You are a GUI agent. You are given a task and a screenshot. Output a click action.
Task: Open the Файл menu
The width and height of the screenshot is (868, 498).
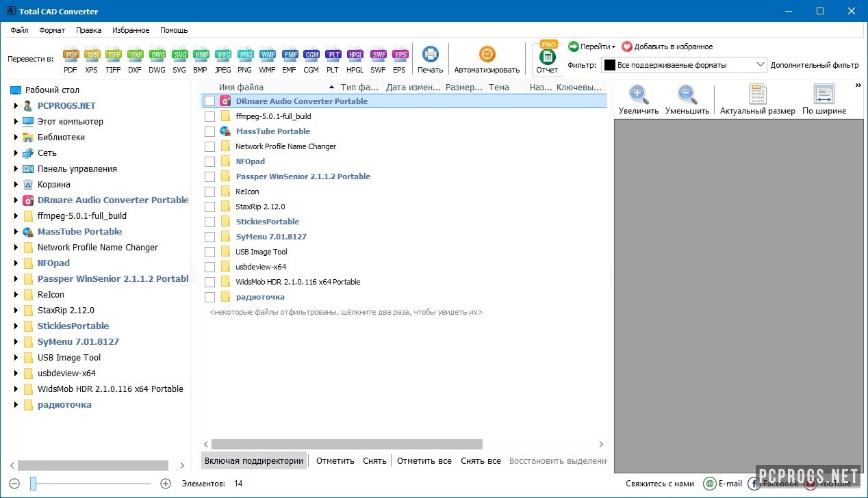pos(19,30)
